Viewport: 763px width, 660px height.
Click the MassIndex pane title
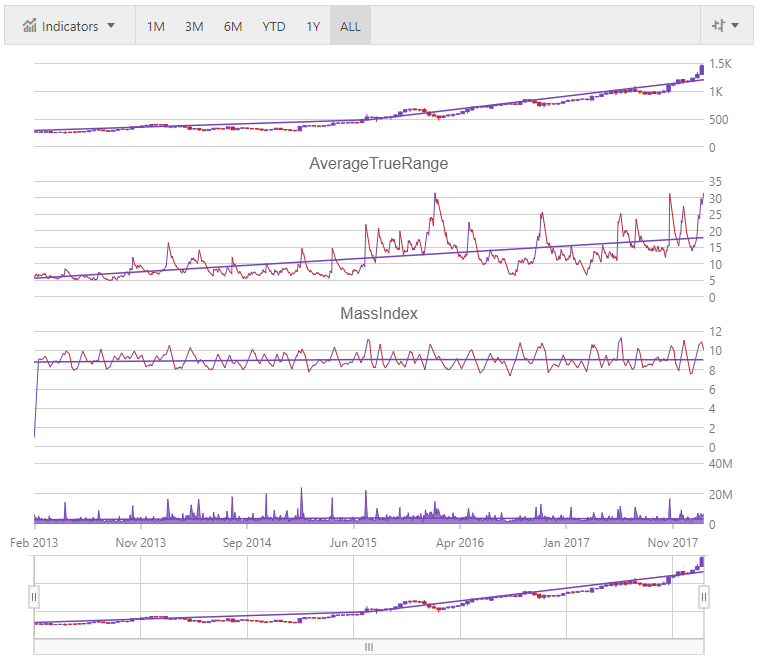point(378,313)
